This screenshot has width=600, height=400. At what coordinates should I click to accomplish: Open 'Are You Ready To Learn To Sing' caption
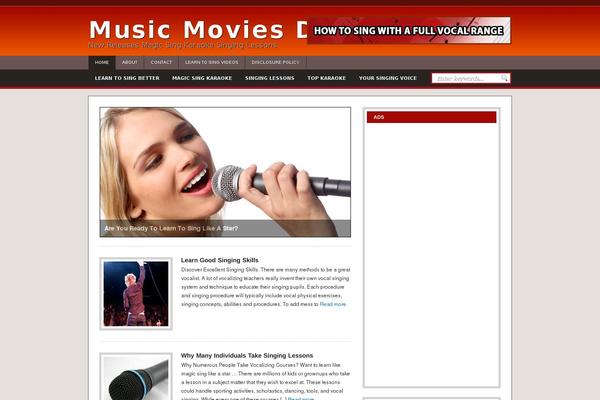pos(171,229)
